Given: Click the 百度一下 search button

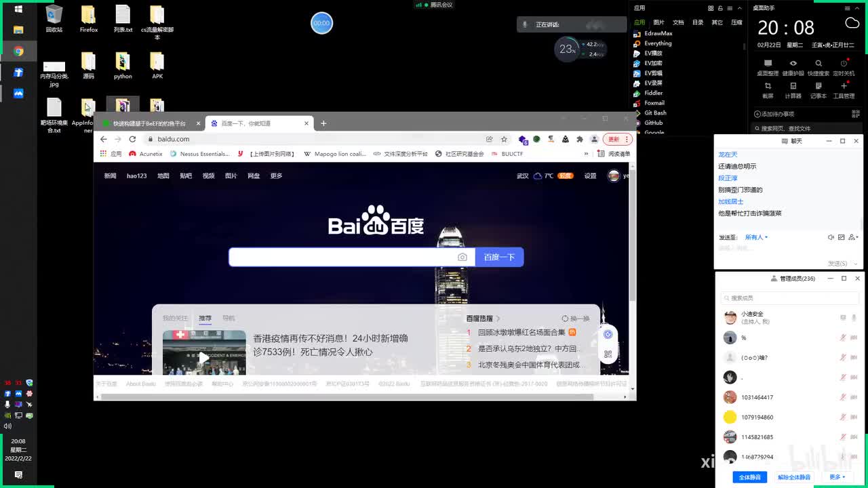Looking at the screenshot, I should point(499,257).
